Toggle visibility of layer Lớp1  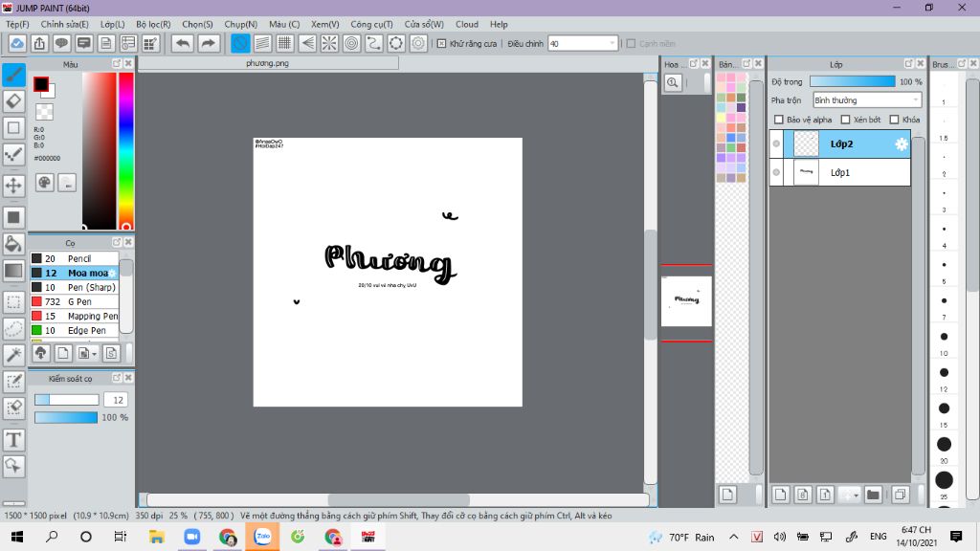tap(776, 172)
